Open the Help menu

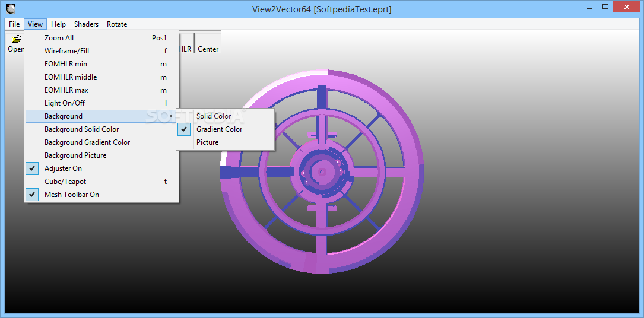point(58,24)
